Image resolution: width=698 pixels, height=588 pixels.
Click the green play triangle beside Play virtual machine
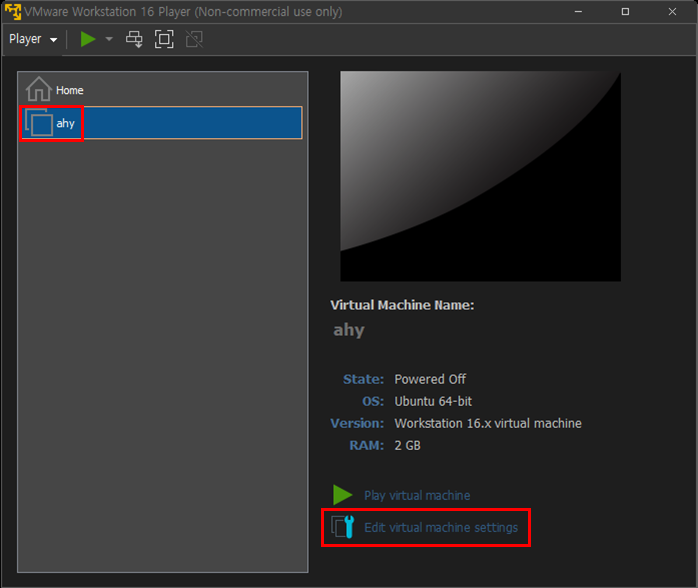342,495
